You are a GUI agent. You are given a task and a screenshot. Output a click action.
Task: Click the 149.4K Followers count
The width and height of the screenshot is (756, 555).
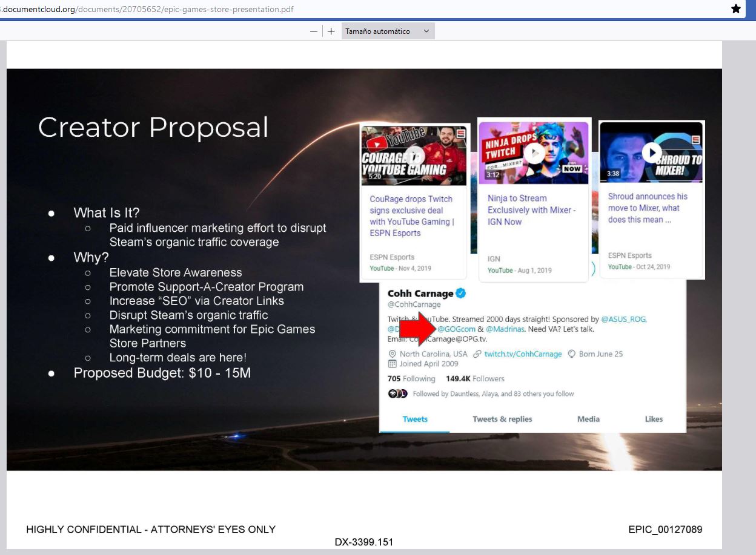(475, 379)
